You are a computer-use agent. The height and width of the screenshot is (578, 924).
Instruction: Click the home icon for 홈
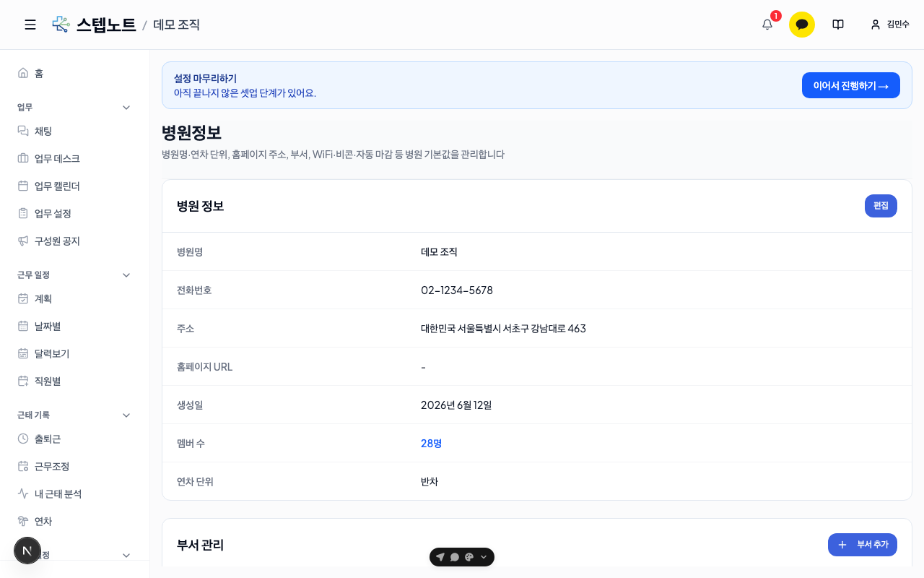(23, 73)
